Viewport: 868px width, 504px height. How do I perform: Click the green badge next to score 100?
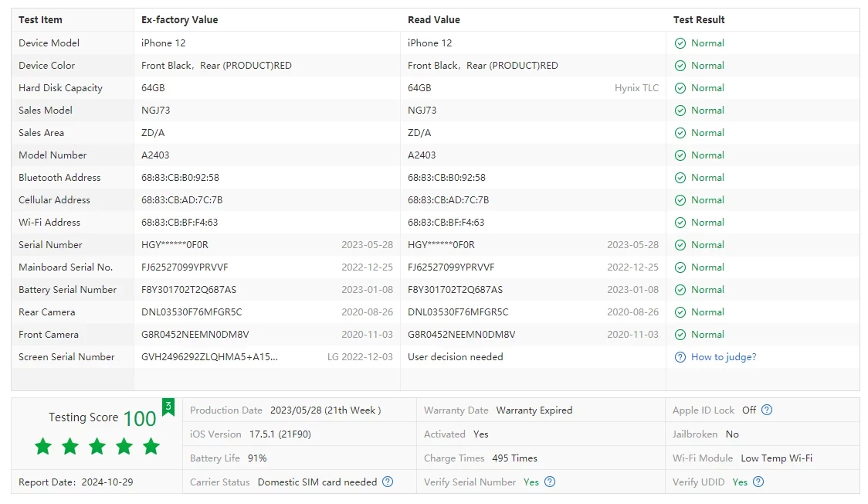click(x=168, y=407)
